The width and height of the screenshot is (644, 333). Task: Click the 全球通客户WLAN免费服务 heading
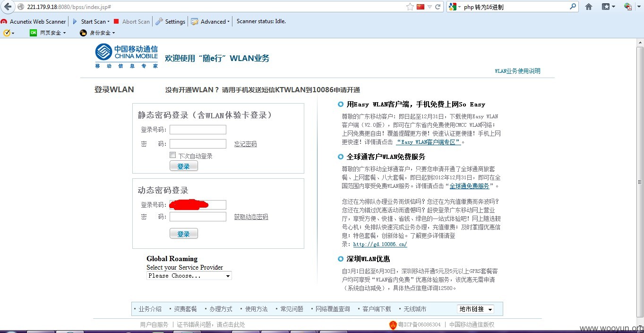pos(386,157)
